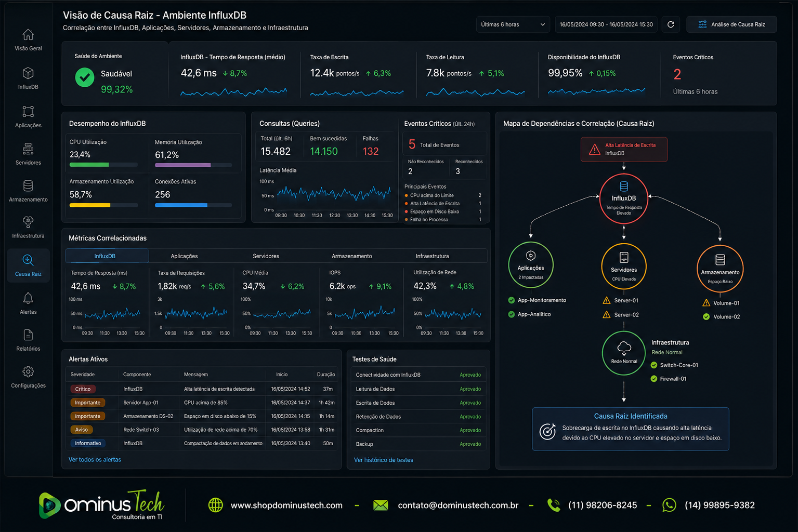
Task: Click the green Saudável check icon
Action: [x=84, y=77]
